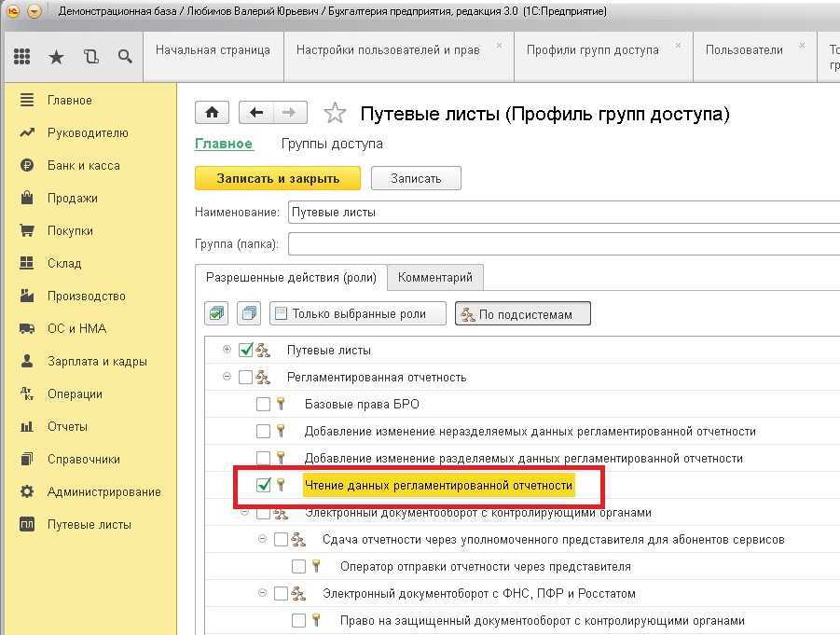The height and width of the screenshot is (635, 840).
Task: Go back with the left arrow
Action: pyautogui.click(x=256, y=113)
